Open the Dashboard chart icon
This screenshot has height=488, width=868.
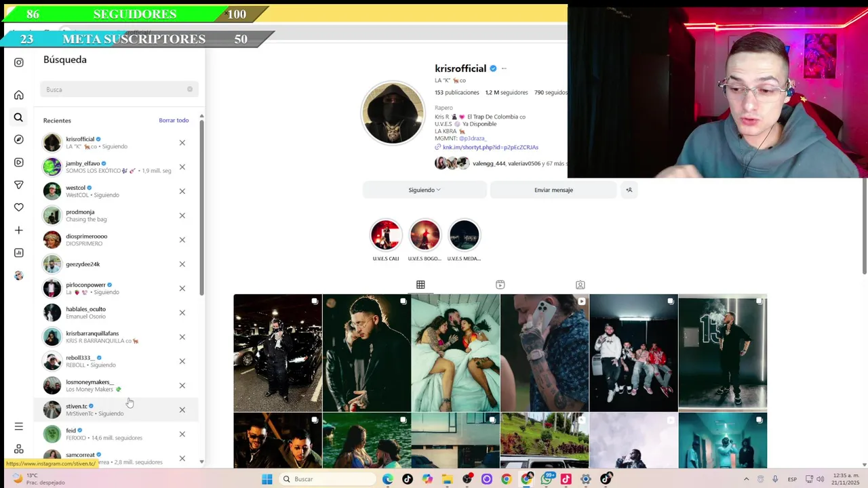(x=19, y=253)
